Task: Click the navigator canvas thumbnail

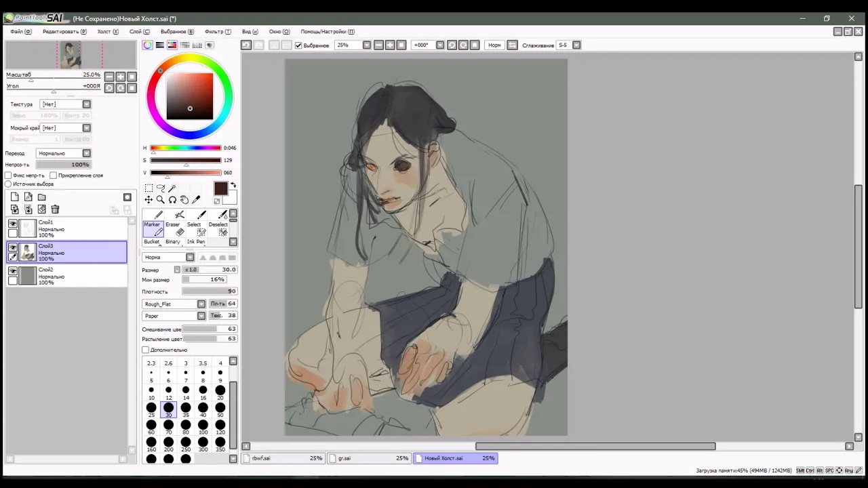Action: [x=71, y=55]
